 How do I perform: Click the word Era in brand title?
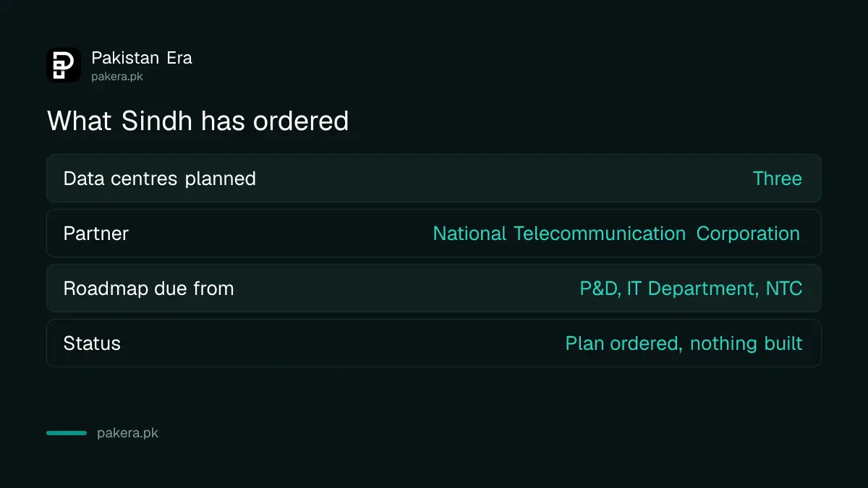[x=179, y=58]
